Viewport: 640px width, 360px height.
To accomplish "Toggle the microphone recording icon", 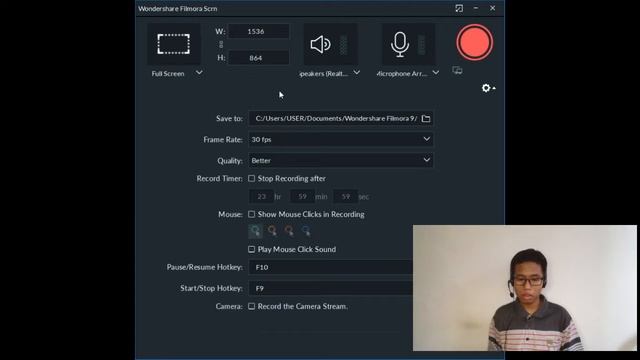I will click(400, 44).
